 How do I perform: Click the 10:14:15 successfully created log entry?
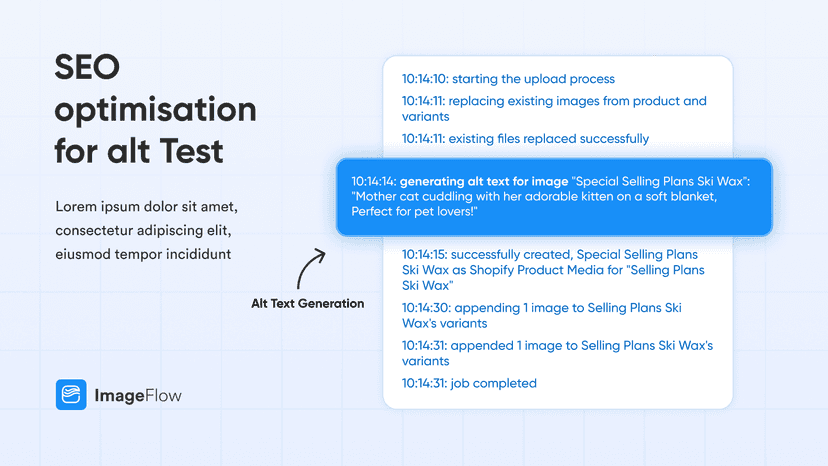coord(553,269)
